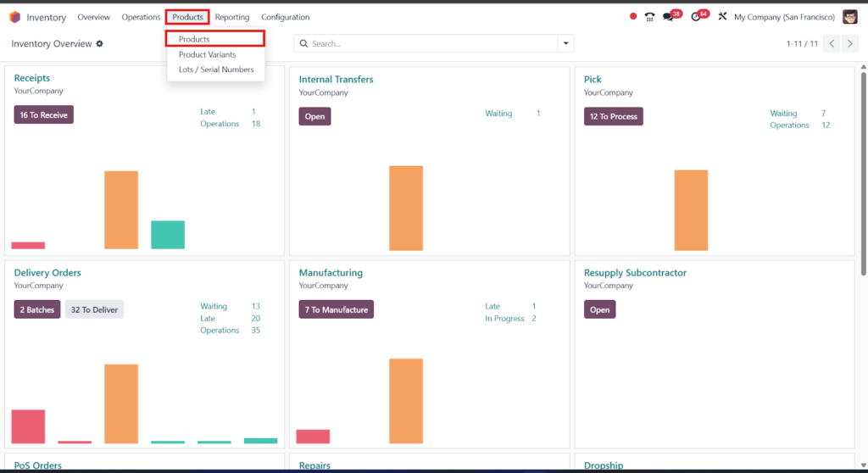Click the orange bar in Pick chart
The width and height of the screenshot is (868, 473).
(691, 210)
